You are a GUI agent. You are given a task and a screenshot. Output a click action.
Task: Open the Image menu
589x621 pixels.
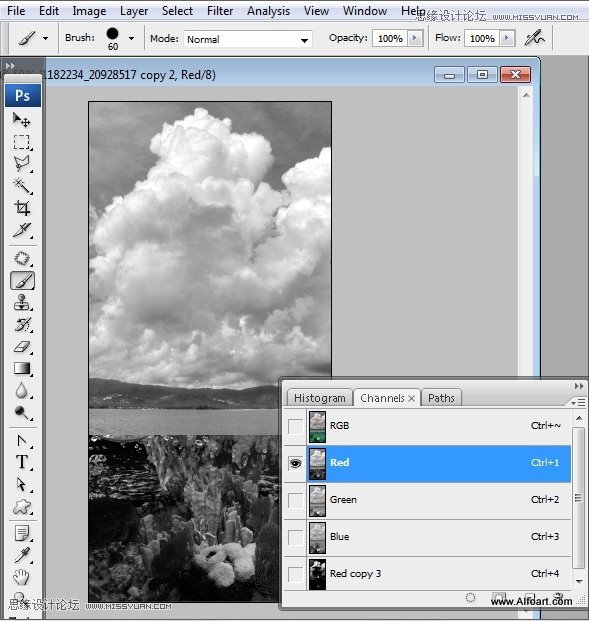click(89, 11)
